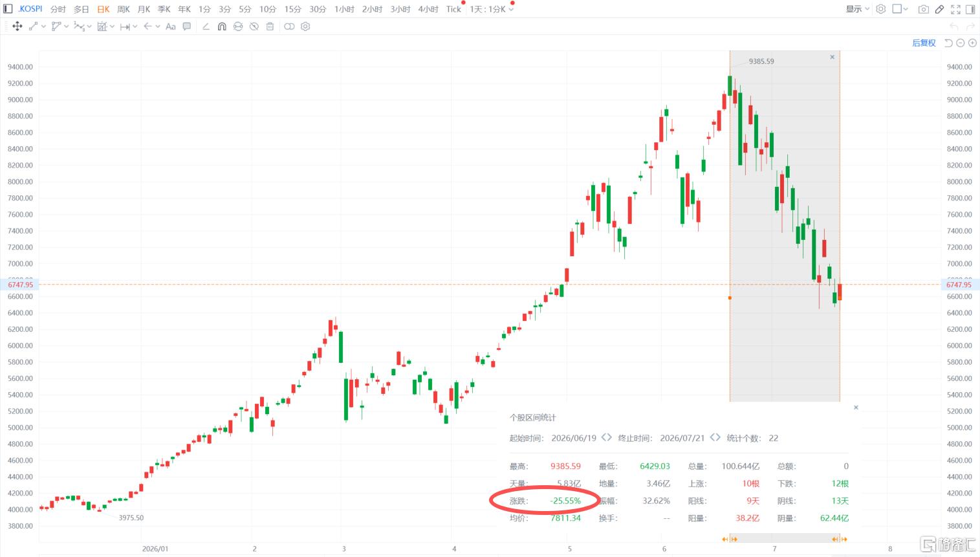The width and height of the screenshot is (980, 557).
Task: Add a text annotation with Aa tool
Action: 171,27
